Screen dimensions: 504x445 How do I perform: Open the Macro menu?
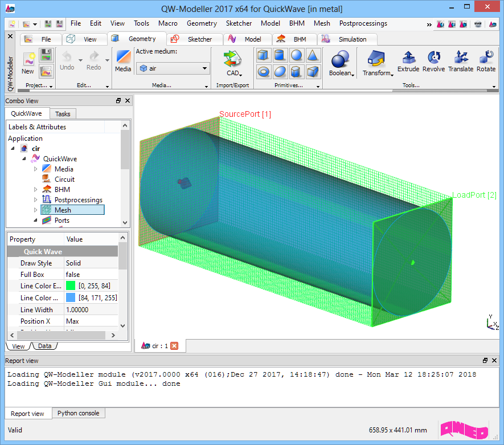(167, 23)
